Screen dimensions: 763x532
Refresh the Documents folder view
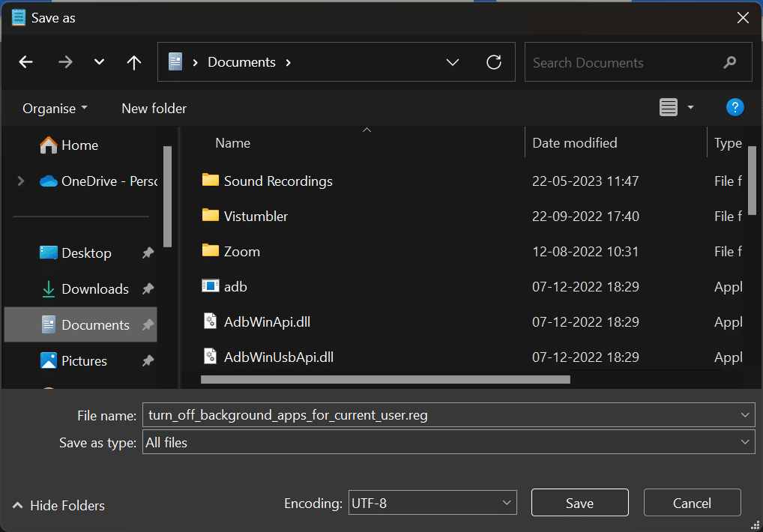point(494,62)
